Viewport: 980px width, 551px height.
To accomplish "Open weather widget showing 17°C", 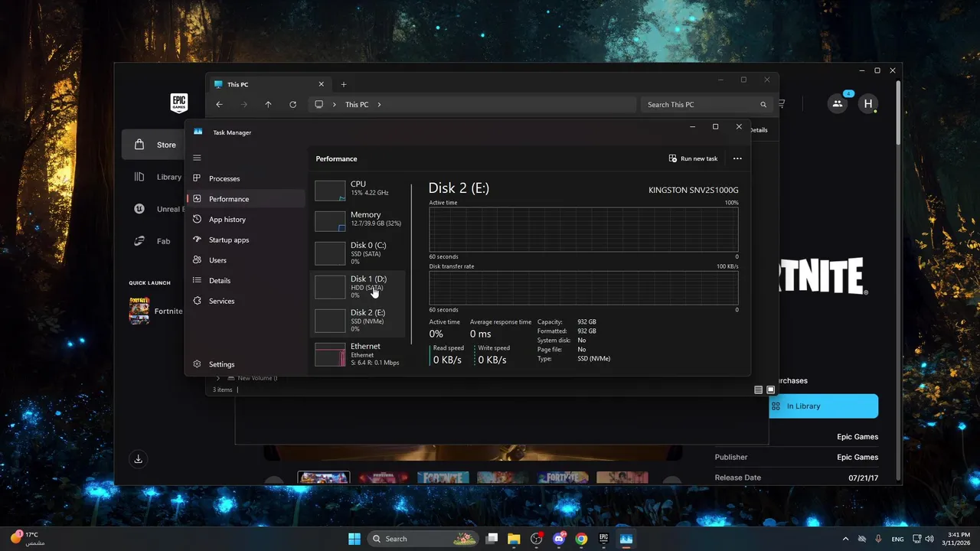I will 28,538.
